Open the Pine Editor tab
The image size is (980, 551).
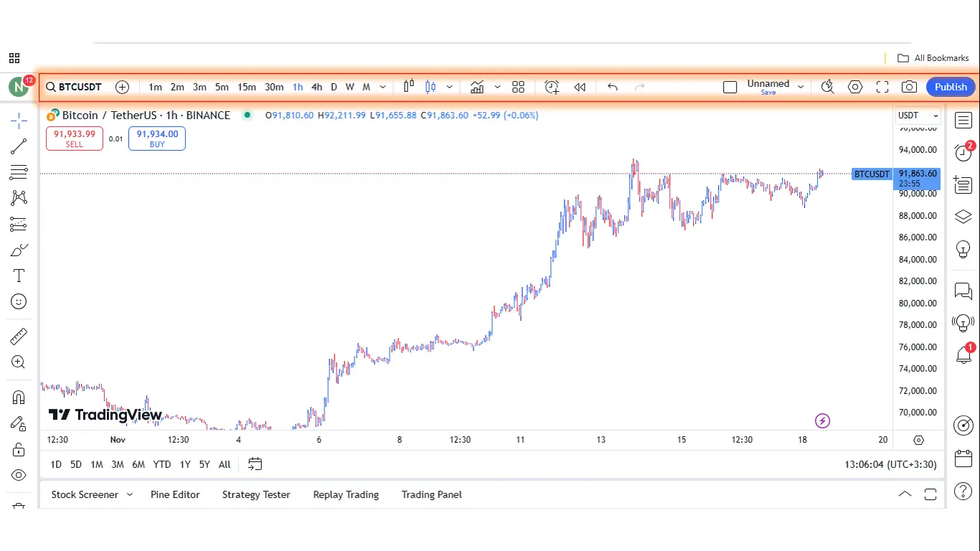[175, 494]
